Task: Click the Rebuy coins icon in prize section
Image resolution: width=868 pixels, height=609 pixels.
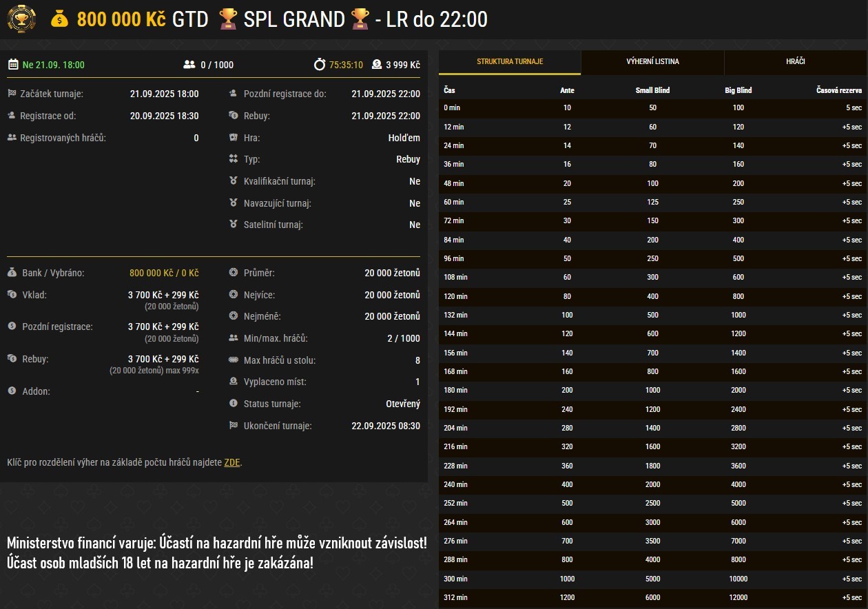Action: click(12, 359)
